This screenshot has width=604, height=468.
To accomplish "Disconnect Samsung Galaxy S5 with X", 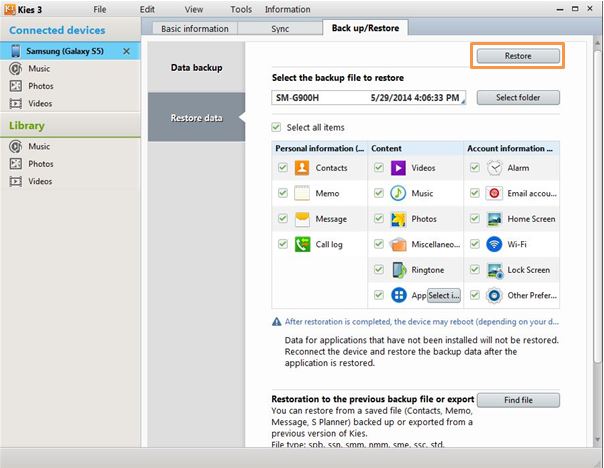I will coord(126,51).
